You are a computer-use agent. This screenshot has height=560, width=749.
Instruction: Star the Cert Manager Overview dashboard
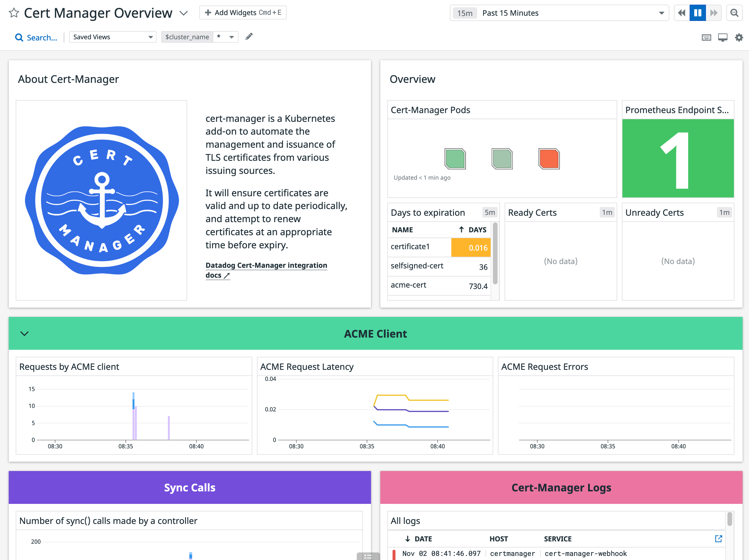(14, 13)
